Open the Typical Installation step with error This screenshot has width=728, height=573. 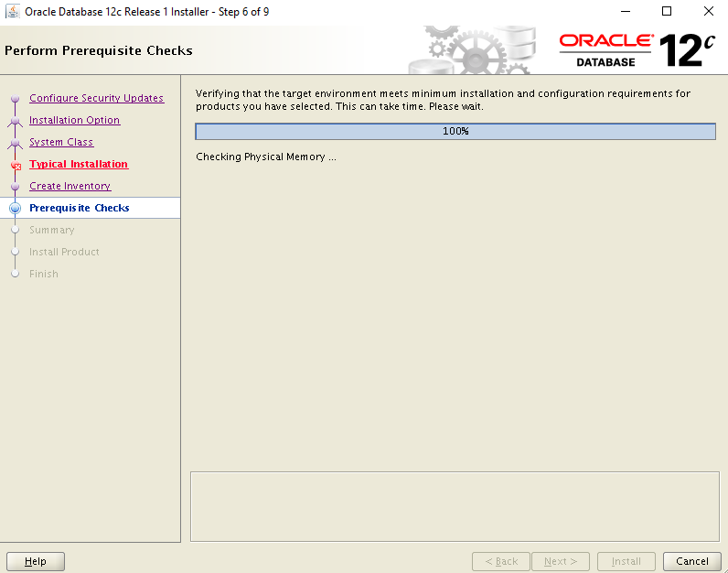coord(79,164)
